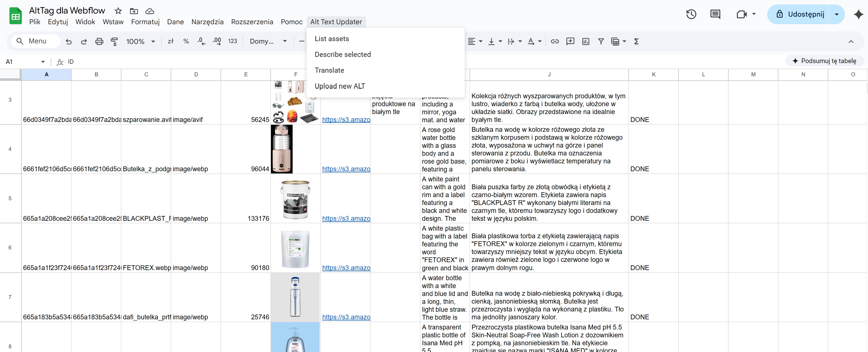Click the Print icon
The image size is (868, 352).
[x=99, y=41]
